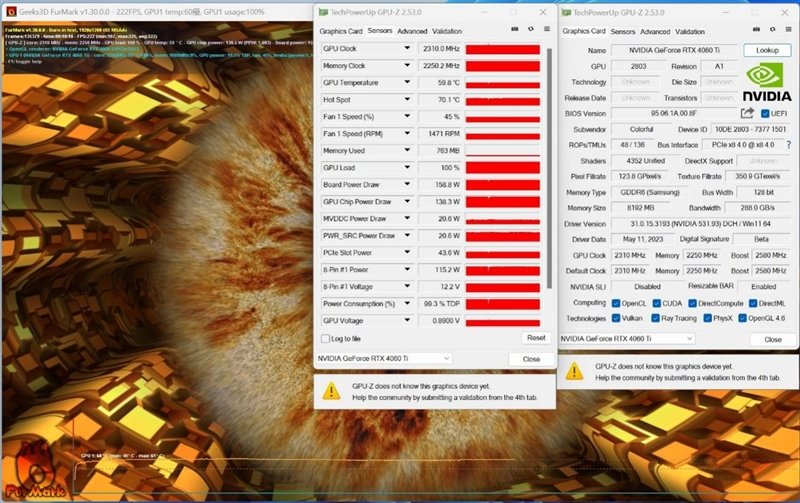Open the Advanced tab in Sensors window
Viewport: 800px width, 503px height.
coord(412,31)
